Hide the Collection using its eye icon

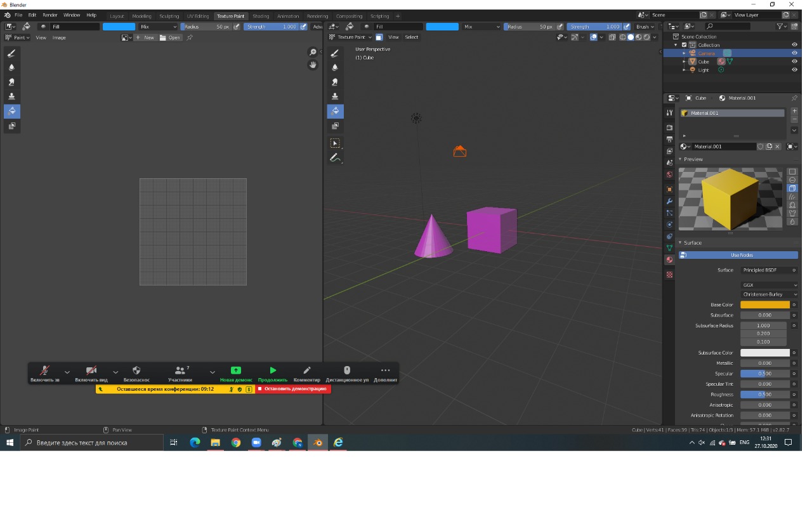pyautogui.click(x=794, y=45)
